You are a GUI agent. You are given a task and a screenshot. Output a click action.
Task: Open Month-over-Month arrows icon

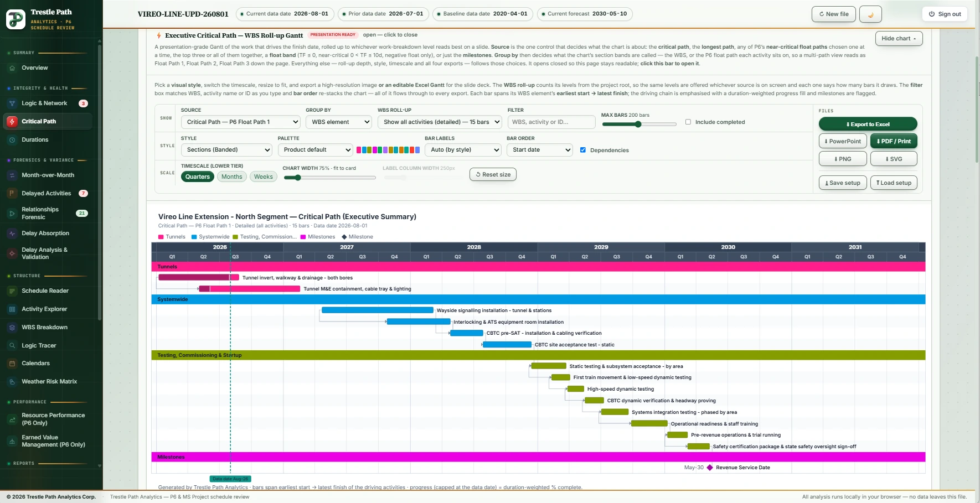pyautogui.click(x=12, y=175)
